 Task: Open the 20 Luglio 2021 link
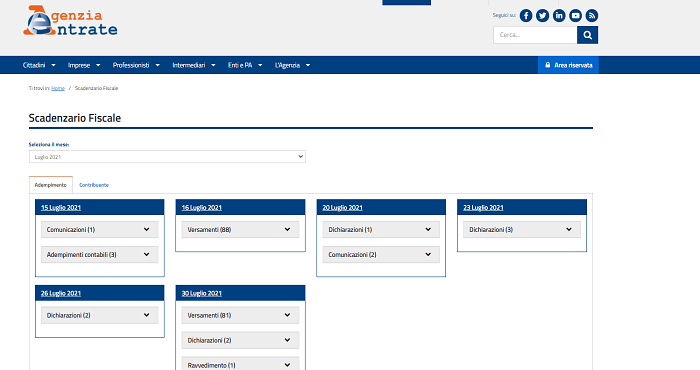click(x=342, y=208)
